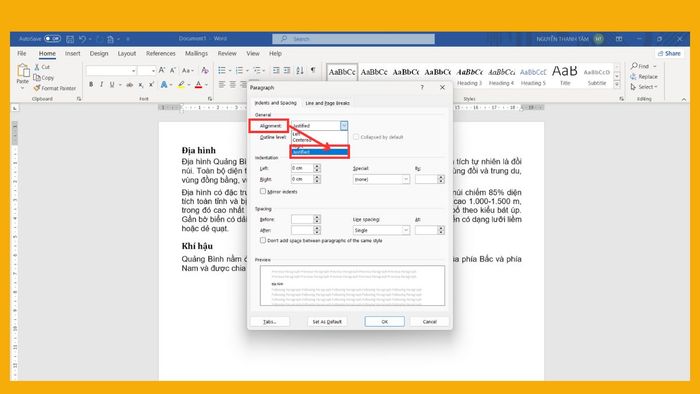Image resolution: width=700 pixels, height=394 pixels.
Task: Click the Increase Font Size icon
Action: tap(162, 70)
